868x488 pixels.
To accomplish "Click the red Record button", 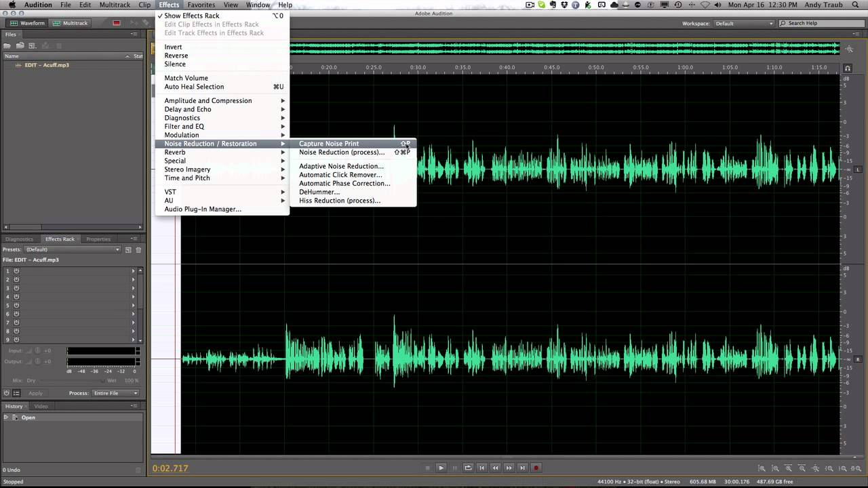I will coord(536,468).
